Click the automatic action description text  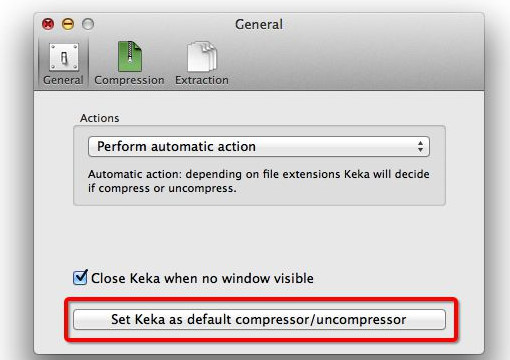click(x=259, y=181)
